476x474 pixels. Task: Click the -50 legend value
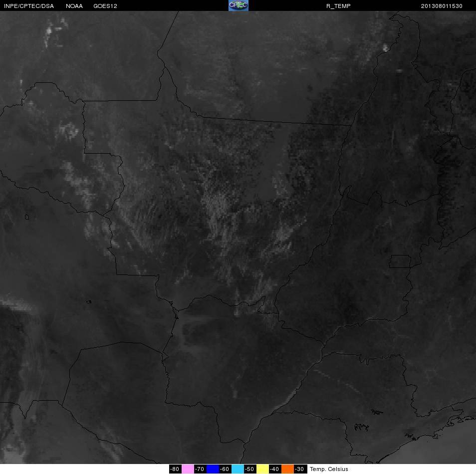[249, 469]
